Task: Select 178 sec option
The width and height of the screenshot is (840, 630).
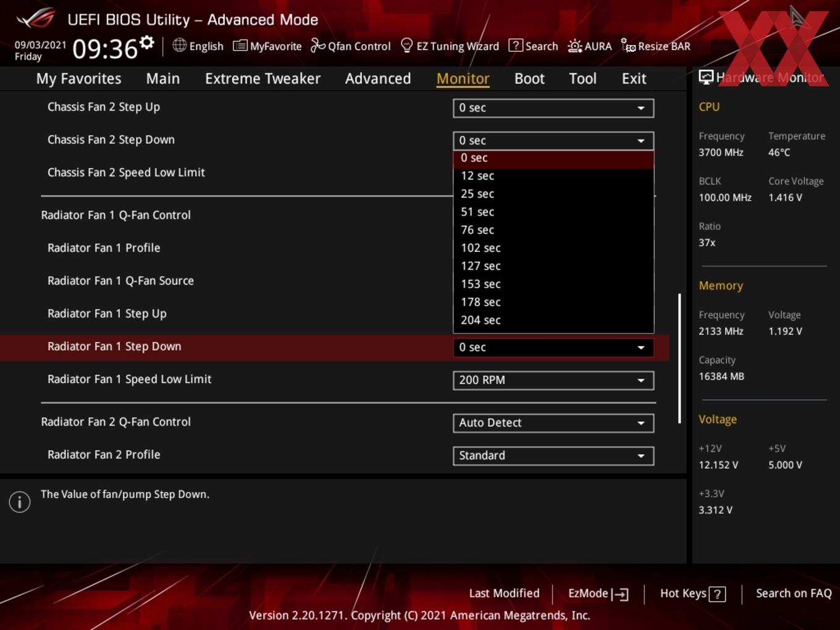Action: [x=553, y=302]
